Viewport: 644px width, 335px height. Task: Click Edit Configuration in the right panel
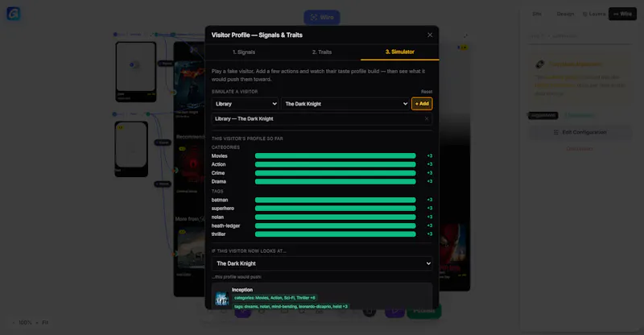580,132
